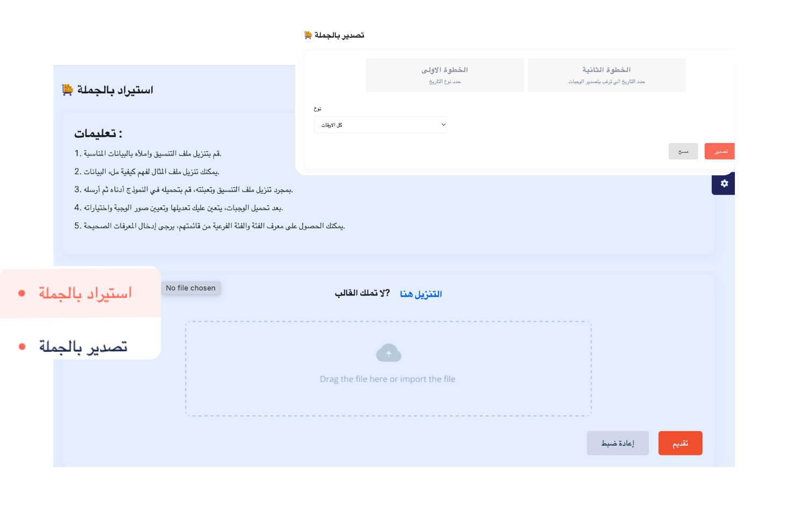The width and height of the screenshot is (788, 532).
Task: Select استيراد بالجملة in the side menu
Action: click(x=85, y=293)
